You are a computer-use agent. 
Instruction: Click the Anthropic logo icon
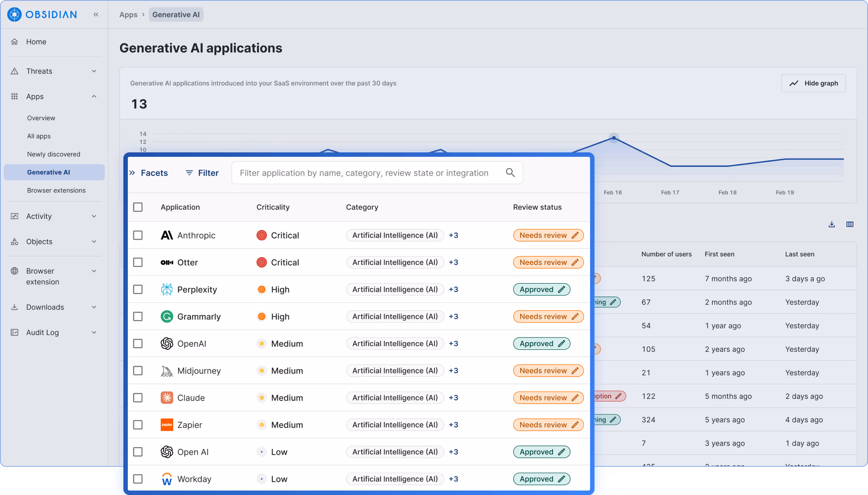coord(167,235)
